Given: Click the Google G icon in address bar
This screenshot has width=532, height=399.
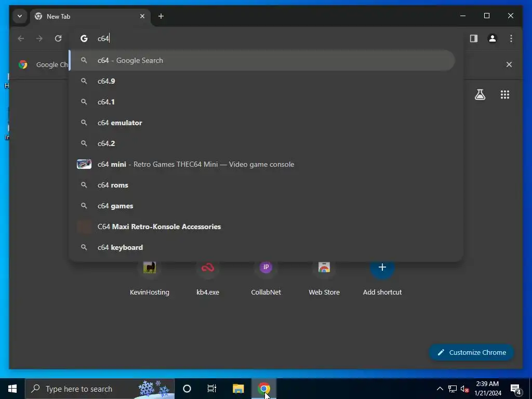Looking at the screenshot, I should click(84, 38).
